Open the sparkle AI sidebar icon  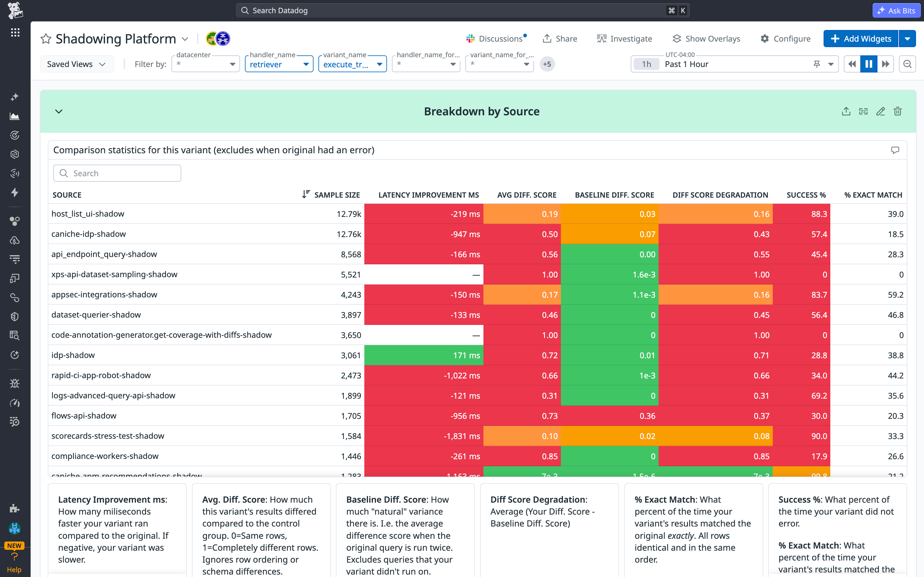click(x=15, y=97)
